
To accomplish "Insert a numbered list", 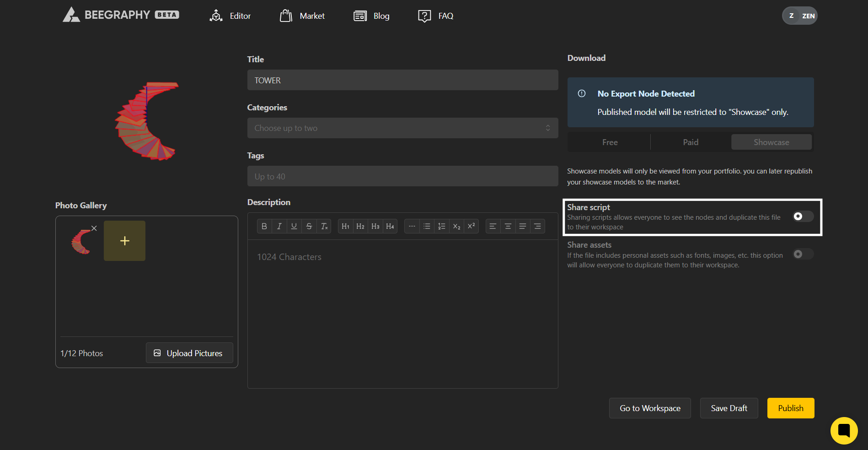I will [x=441, y=226].
